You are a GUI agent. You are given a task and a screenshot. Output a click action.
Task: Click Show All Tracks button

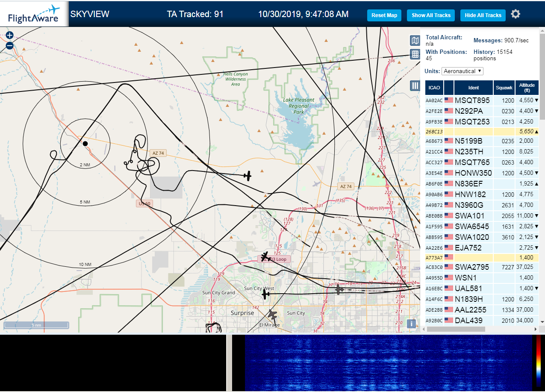pyautogui.click(x=431, y=15)
